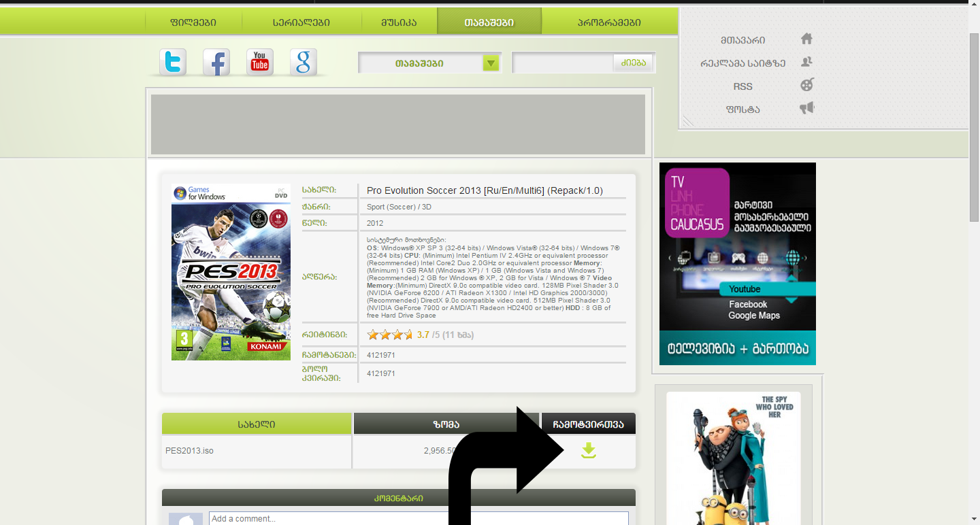Click the year value 2012
The height and width of the screenshot is (525, 980).
point(375,223)
